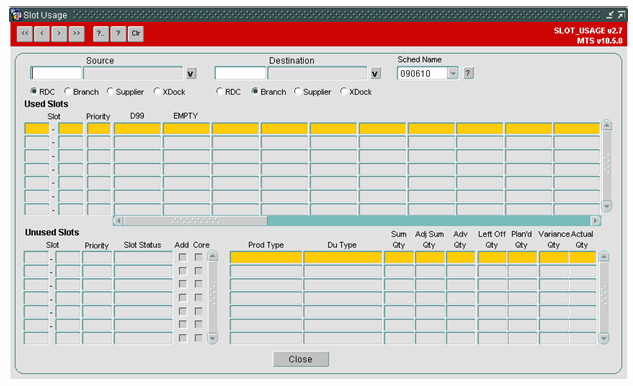Click '?' button beside Sched Name
Image resolution: width=633 pixels, height=386 pixels.
[x=468, y=73]
